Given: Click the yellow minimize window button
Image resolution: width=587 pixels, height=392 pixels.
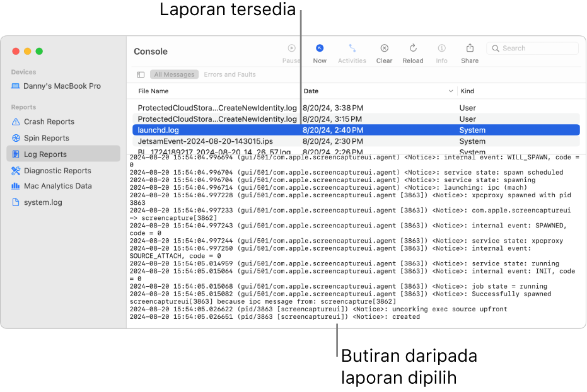Looking at the screenshot, I should point(27,51).
